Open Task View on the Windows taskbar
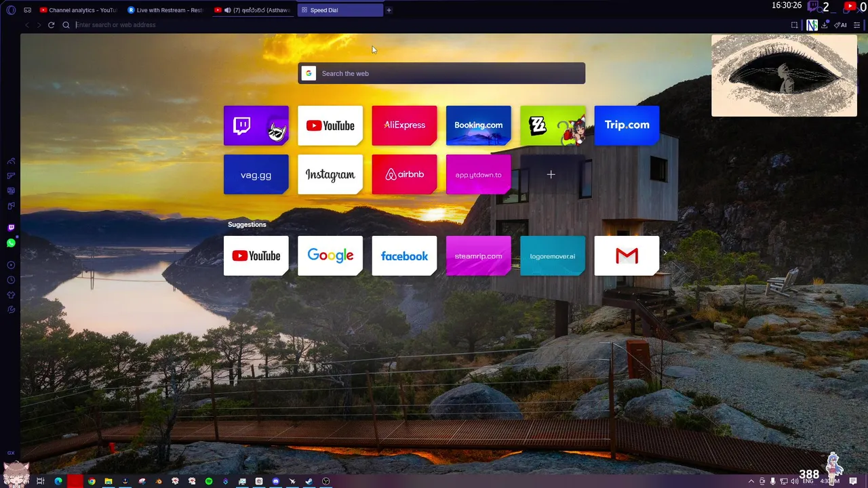This screenshot has width=868, height=488. [41, 481]
